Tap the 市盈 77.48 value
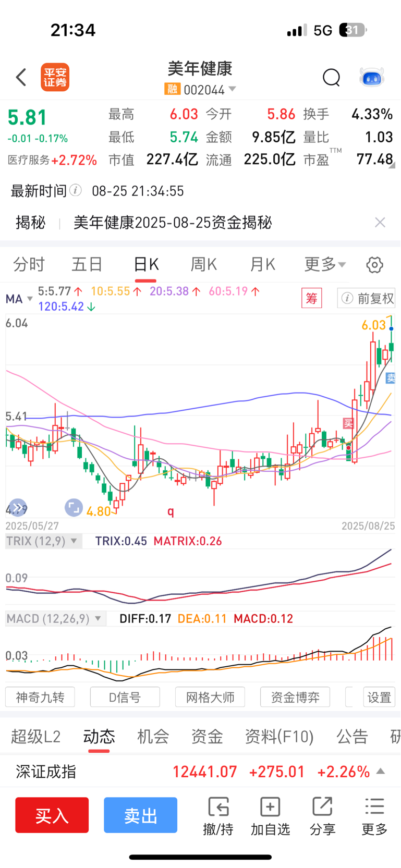 tap(374, 159)
